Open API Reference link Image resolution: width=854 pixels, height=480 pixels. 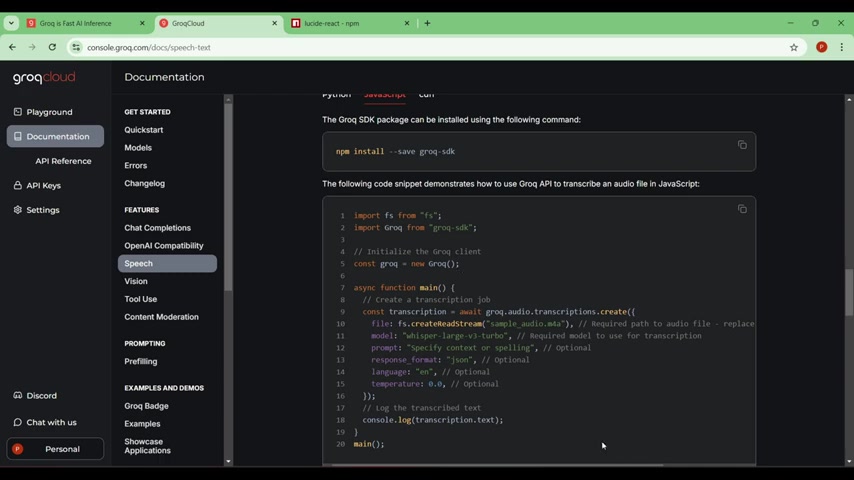(x=63, y=161)
